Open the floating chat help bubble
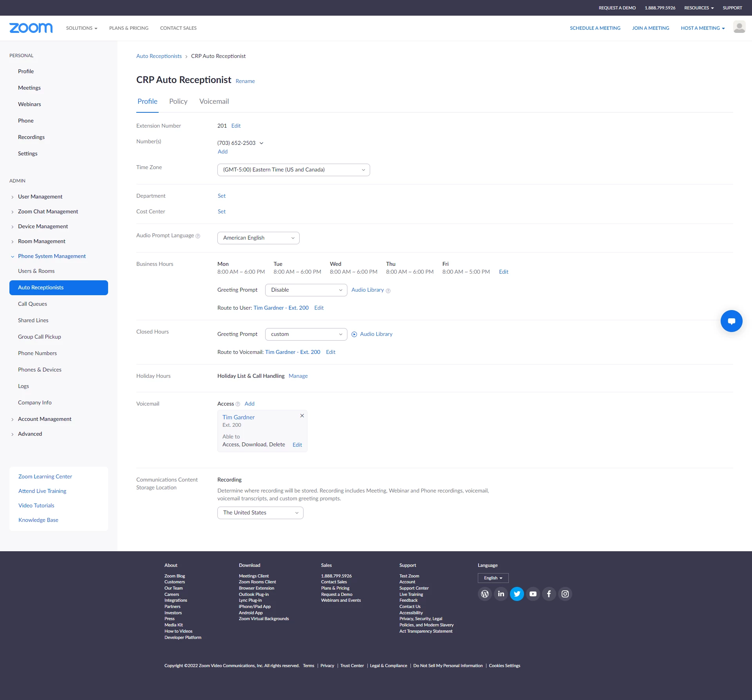752x700 pixels. click(731, 321)
